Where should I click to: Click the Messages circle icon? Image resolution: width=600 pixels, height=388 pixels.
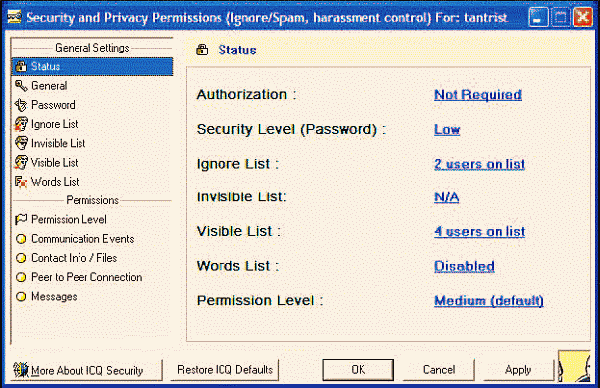point(21,297)
